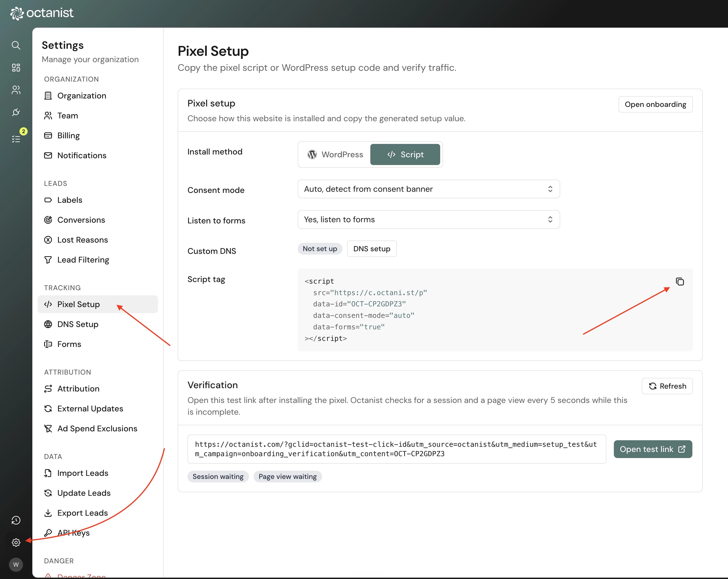Viewport: 728px width, 579px height.
Task: Click the Session waiting status badge
Action: coord(218,476)
